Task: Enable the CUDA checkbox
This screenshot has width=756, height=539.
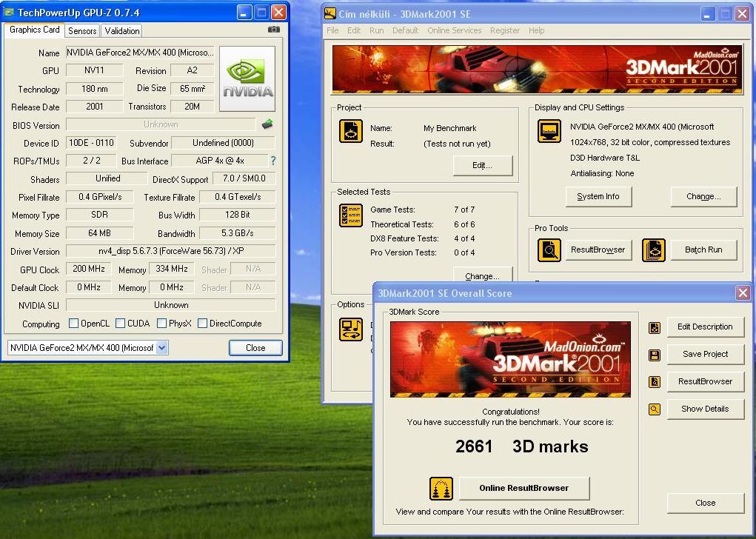Action: [x=121, y=323]
